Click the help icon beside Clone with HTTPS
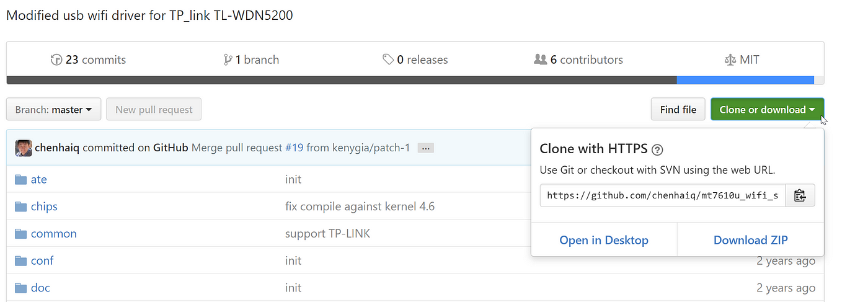 [x=658, y=149]
